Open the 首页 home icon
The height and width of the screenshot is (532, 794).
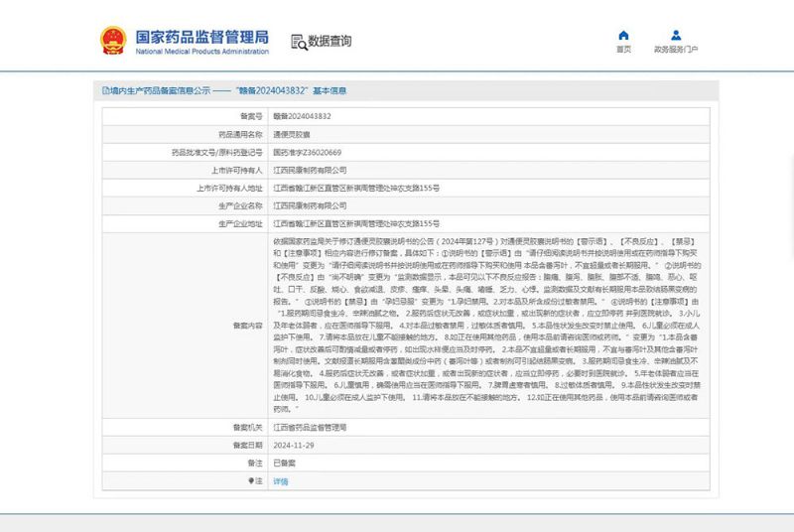(623, 35)
